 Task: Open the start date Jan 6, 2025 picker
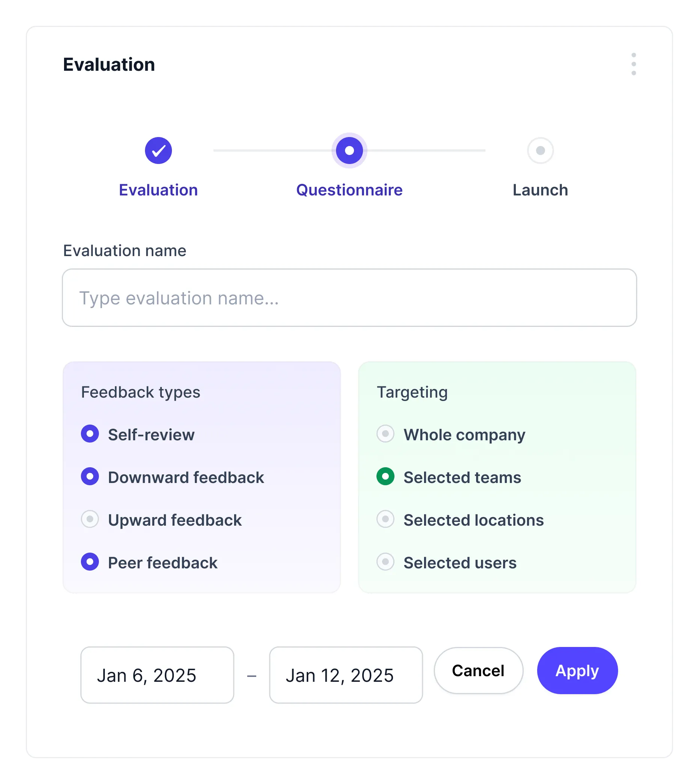tap(157, 675)
